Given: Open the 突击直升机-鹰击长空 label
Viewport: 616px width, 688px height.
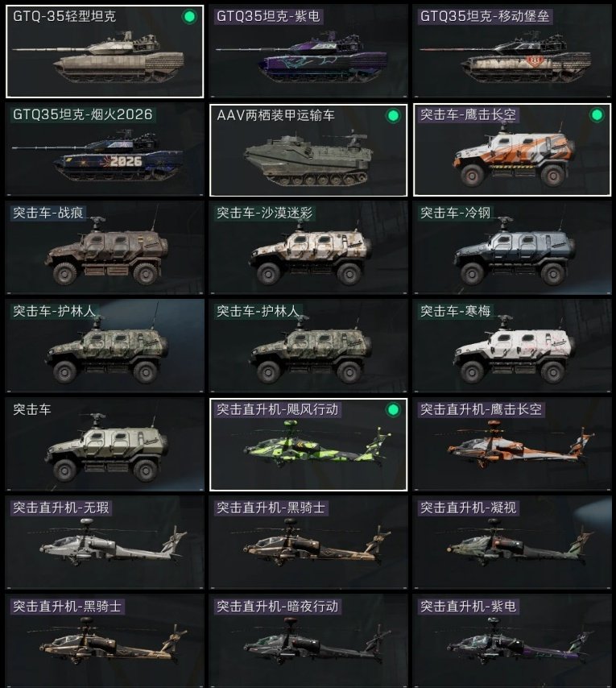Looking at the screenshot, I should [481, 410].
